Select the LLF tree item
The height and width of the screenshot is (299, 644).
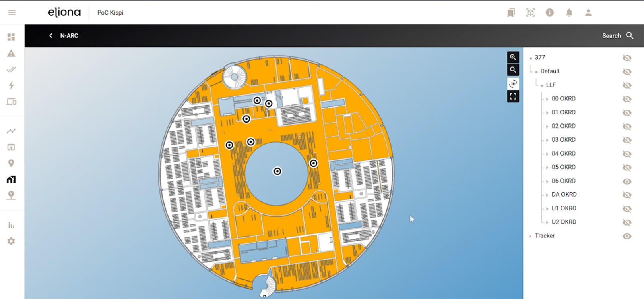pyautogui.click(x=551, y=85)
